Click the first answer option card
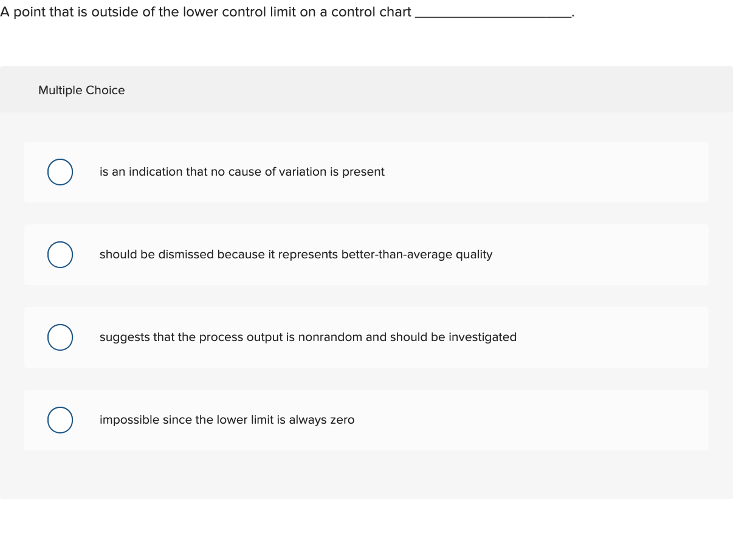This screenshot has width=756, height=538. point(366,172)
